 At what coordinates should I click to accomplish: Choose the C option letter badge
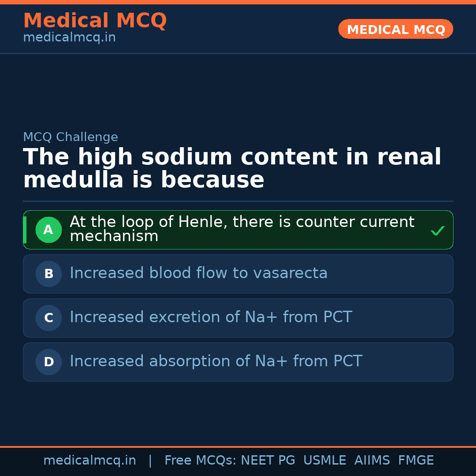48,318
